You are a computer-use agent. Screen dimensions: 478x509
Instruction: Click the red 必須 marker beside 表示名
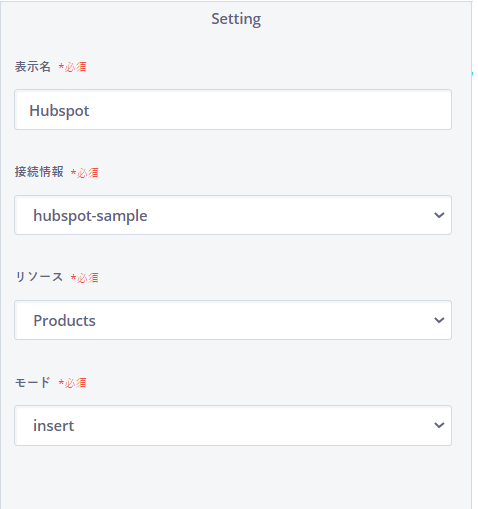pyautogui.click(x=72, y=67)
